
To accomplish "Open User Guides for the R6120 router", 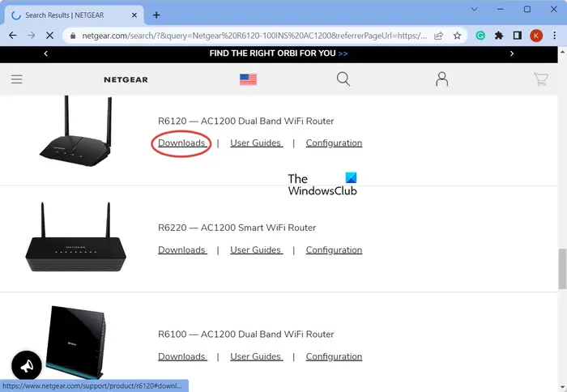I will (x=257, y=143).
